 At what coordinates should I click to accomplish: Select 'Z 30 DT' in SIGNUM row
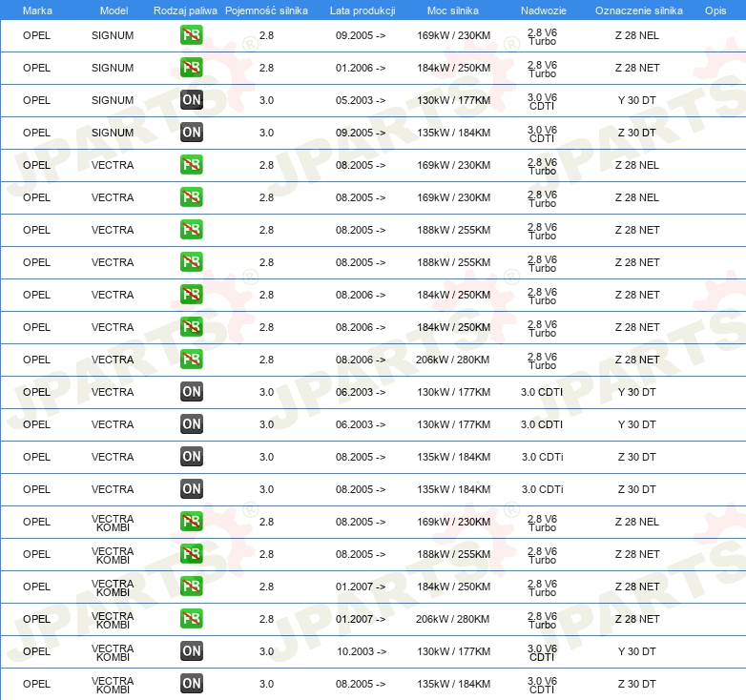(636, 133)
